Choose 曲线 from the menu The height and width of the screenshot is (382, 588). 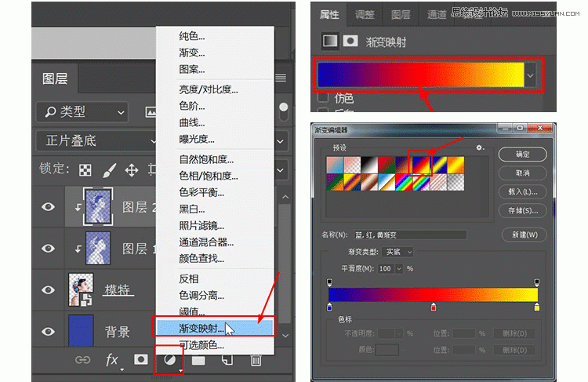[x=192, y=122]
